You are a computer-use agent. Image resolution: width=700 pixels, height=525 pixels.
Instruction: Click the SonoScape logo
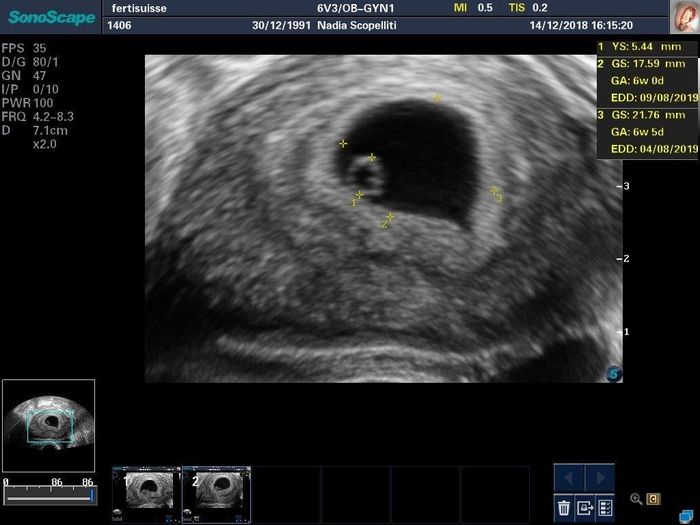51,17
